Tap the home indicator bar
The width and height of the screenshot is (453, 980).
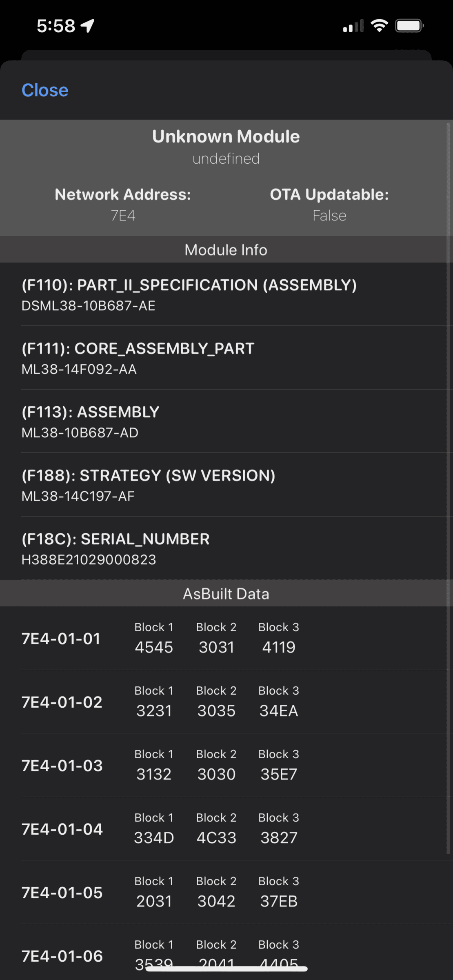pos(226,969)
